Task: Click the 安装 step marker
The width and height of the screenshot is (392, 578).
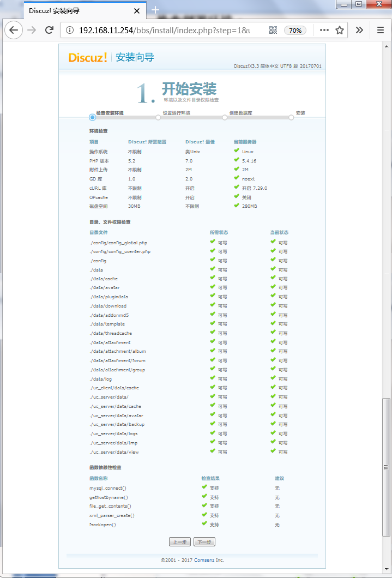Action: 291,118
